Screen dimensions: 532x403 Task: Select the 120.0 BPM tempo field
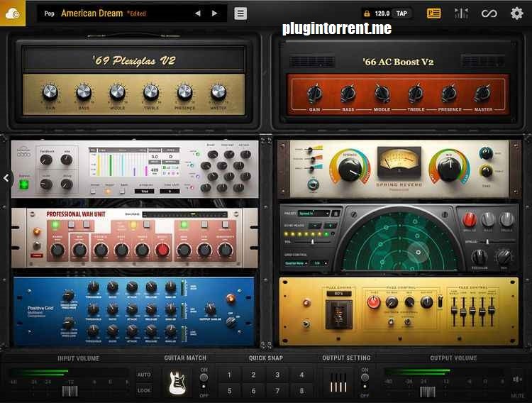click(x=382, y=13)
